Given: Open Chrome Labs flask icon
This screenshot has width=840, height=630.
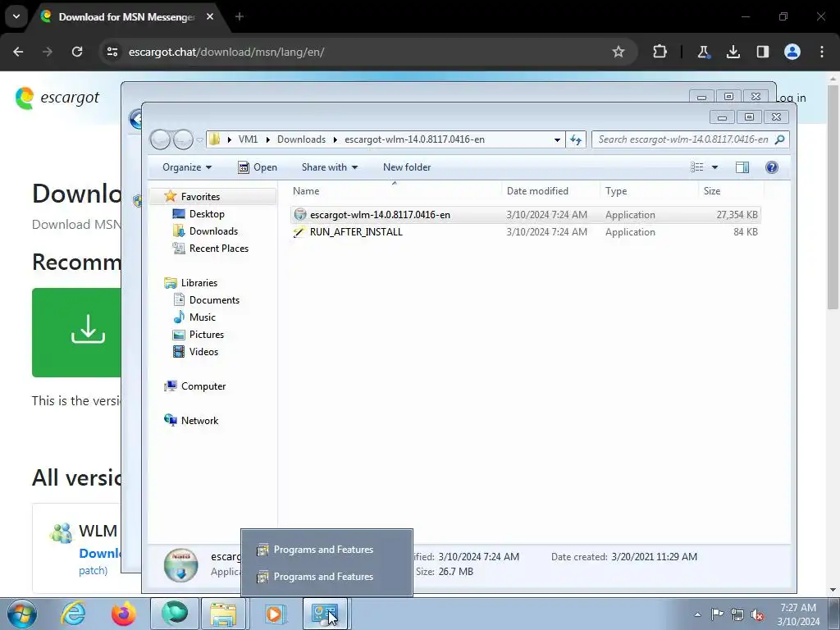Looking at the screenshot, I should click(703, 52).
